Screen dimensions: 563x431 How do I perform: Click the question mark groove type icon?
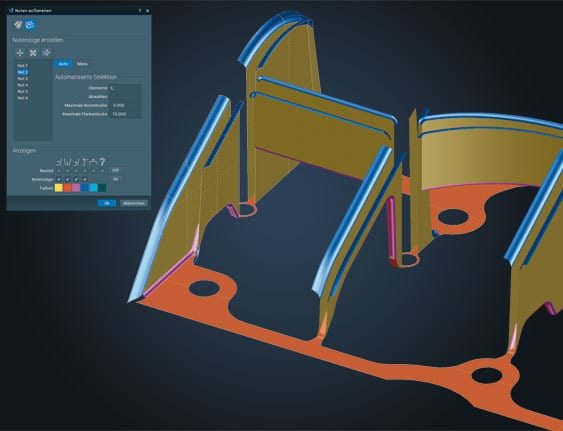[102, 162]
